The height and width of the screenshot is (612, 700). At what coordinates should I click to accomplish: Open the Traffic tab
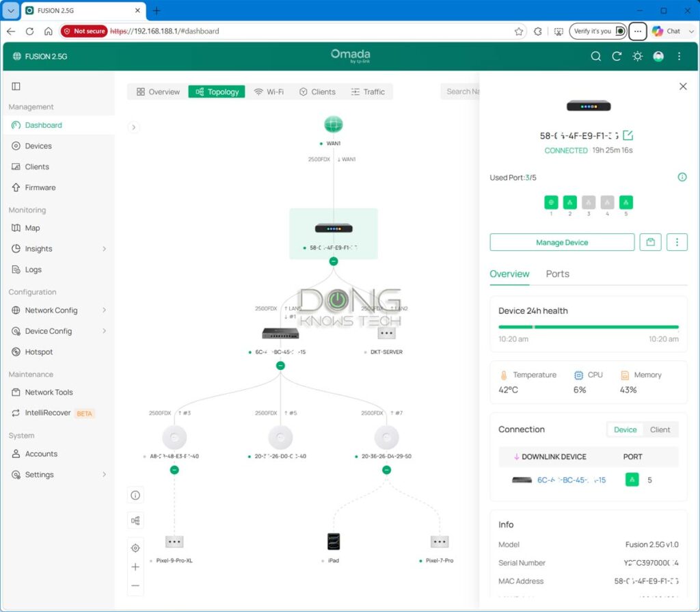[x=368, y=92]
